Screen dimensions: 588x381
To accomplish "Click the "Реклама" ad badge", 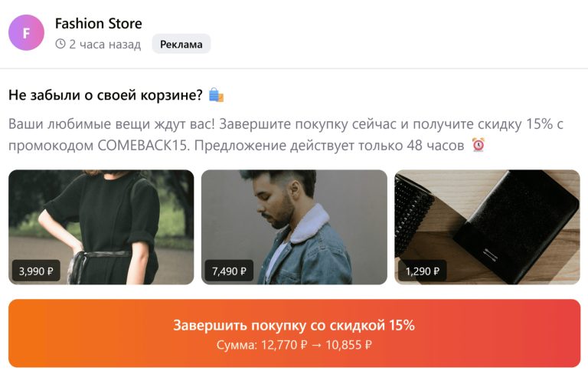I will 181,44.
